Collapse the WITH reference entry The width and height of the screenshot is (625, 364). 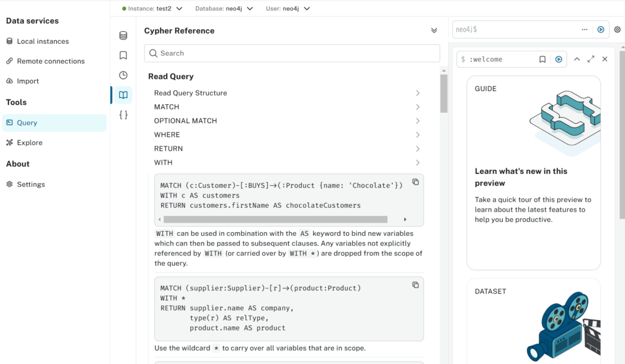coord(287,162)
